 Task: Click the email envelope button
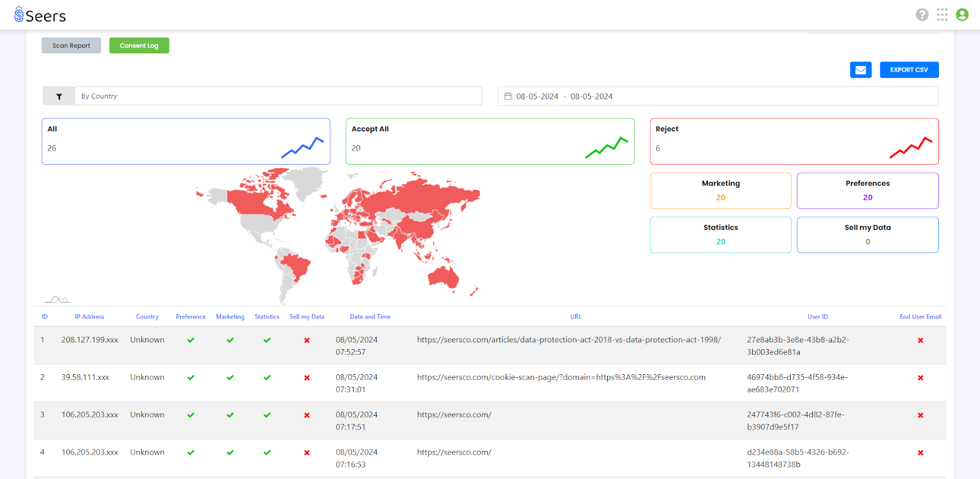861,70
